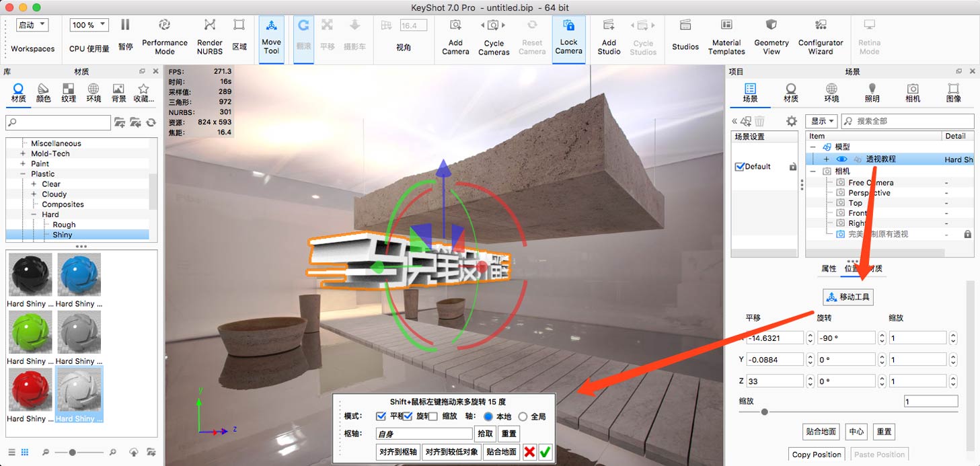
Task: Open the 显示 filter dropdown
Action: pyautogui.click(x=821, y=121)
